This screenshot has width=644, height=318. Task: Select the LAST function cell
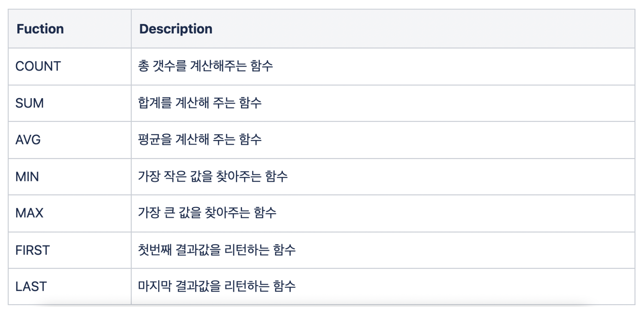(70, 286)
